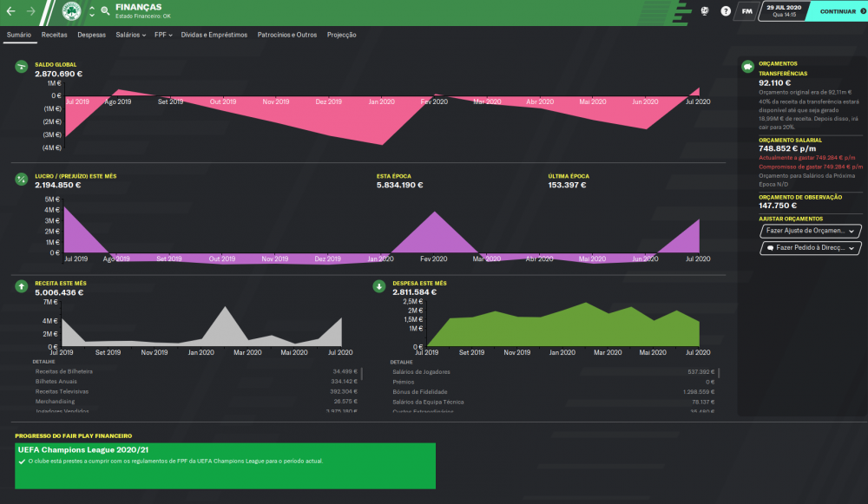
Task: Open the club badge logo in the header
Action: coord(71,11)
